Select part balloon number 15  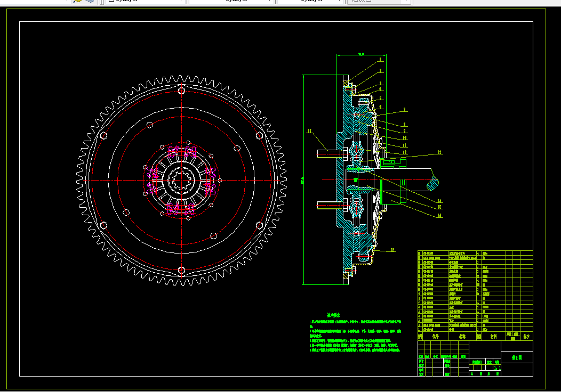click(439, 207)
